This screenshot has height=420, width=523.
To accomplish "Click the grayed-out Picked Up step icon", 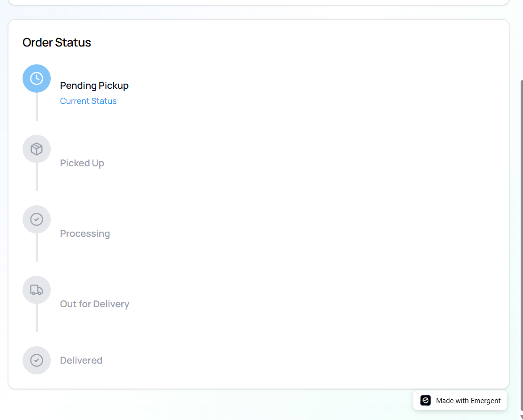I will [37, 148].
